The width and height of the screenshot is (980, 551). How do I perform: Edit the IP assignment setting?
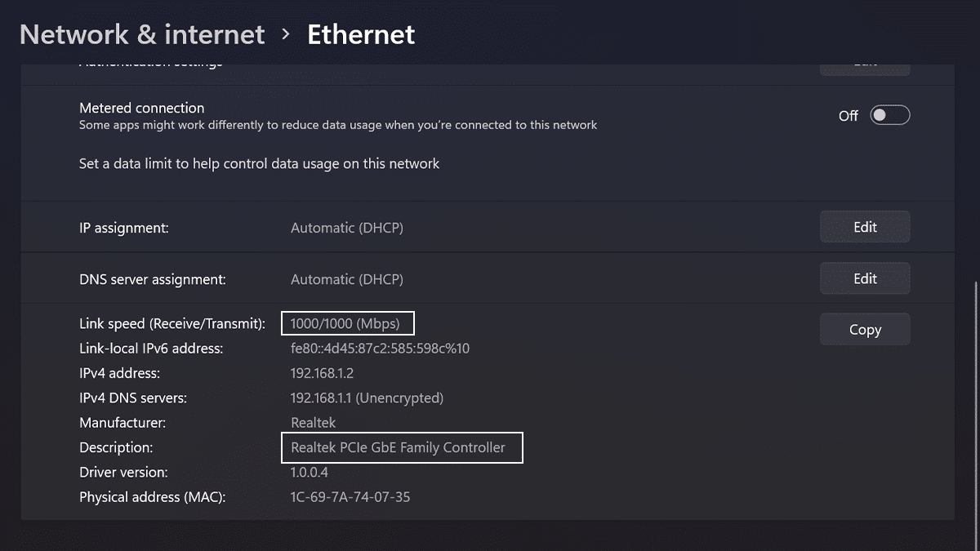point(865,227)
